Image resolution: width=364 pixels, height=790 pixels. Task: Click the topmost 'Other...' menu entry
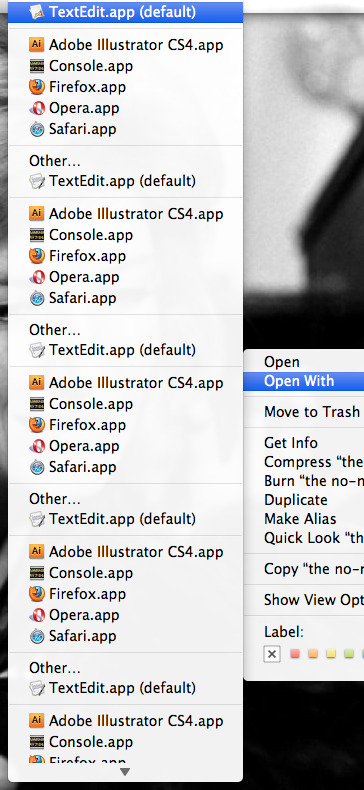point(55,161)
